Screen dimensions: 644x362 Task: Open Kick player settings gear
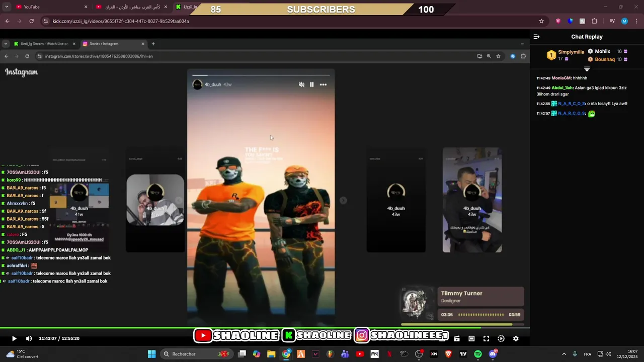516,338
